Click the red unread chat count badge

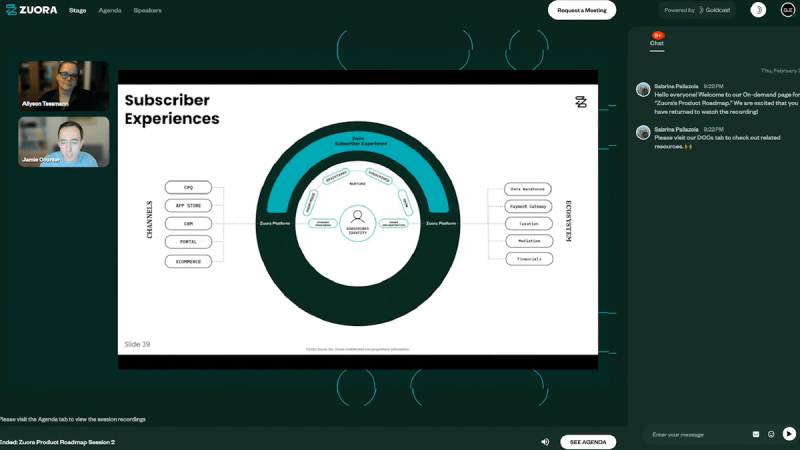(x=658, y=35)
